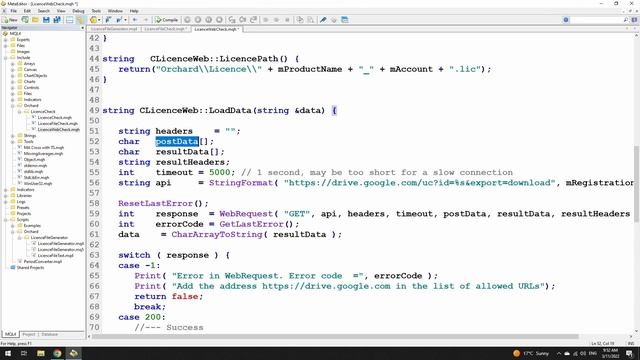This screenshot has width=640, height=360.
Task: Click the open folder toolbar icon
Action: (36, 20)
